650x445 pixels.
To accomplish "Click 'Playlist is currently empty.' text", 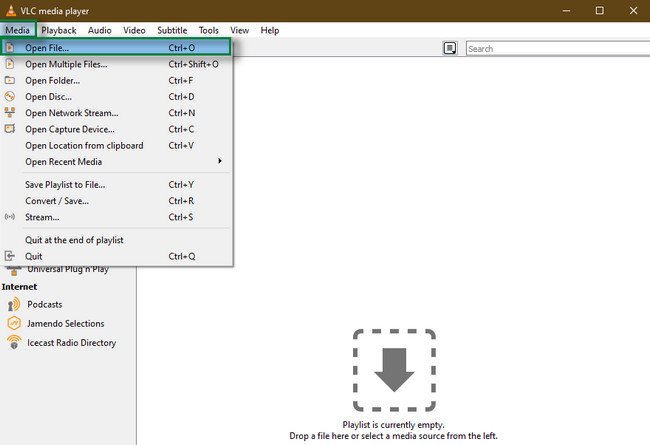I will (x=393, y=425).
